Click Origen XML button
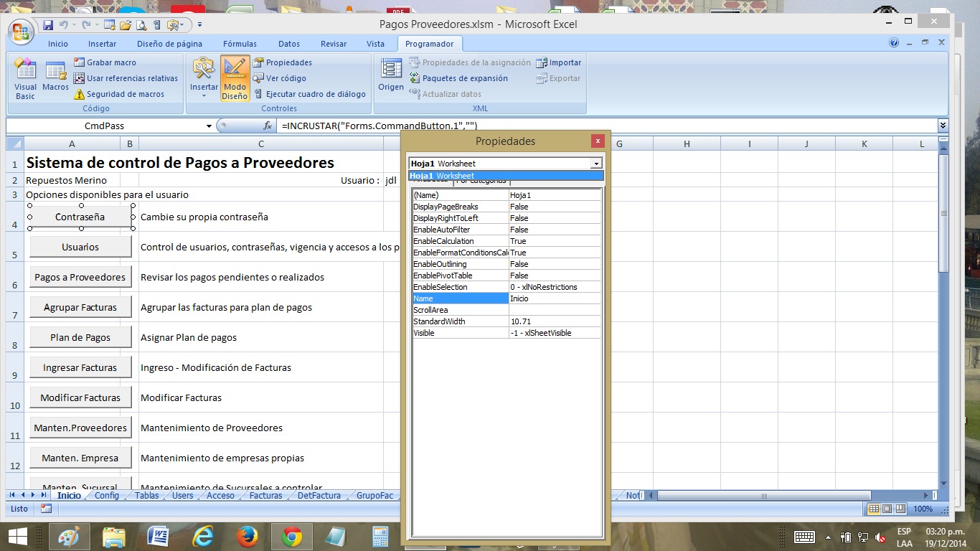 [391, 75]
